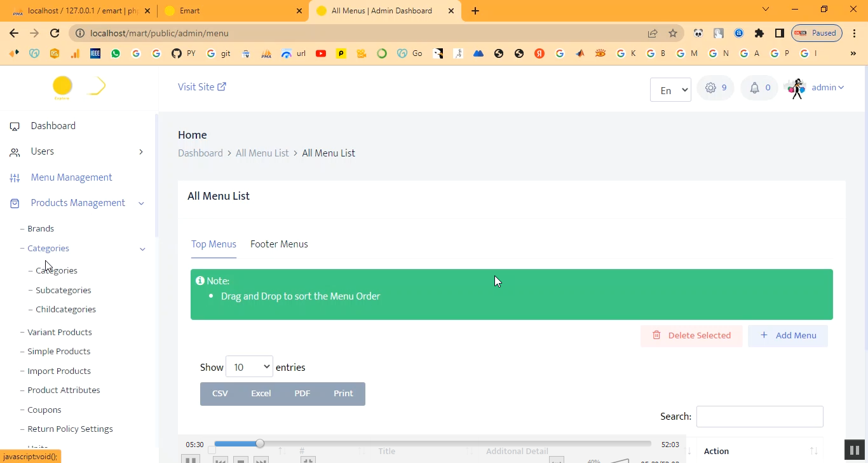Click the Visit Site link
The image size is (868, 463).
tap(202, 87)
